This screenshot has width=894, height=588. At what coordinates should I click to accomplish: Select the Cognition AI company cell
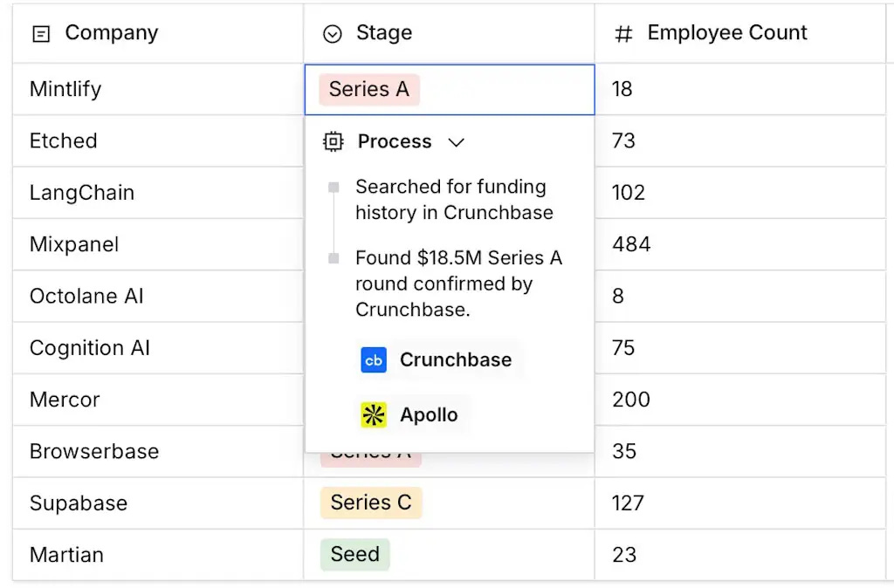pos(90,348)
